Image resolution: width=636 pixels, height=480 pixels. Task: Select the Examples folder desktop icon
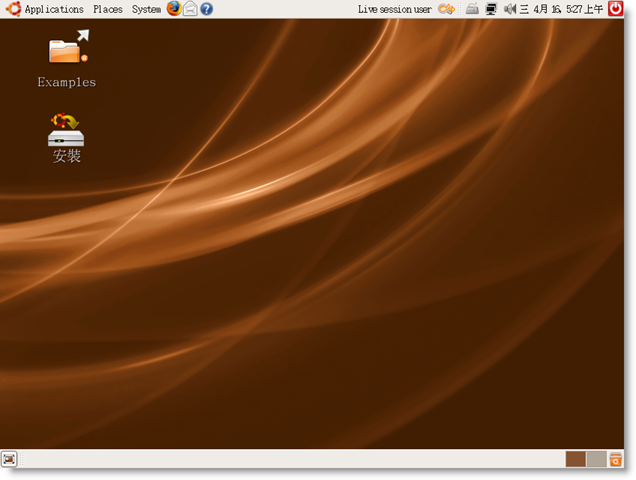pos(67,47)
